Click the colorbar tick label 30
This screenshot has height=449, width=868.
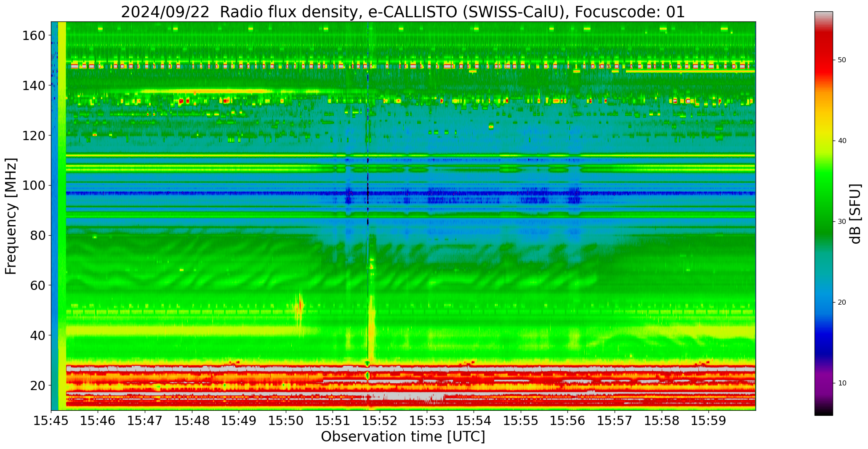click(x=841, y=222)
